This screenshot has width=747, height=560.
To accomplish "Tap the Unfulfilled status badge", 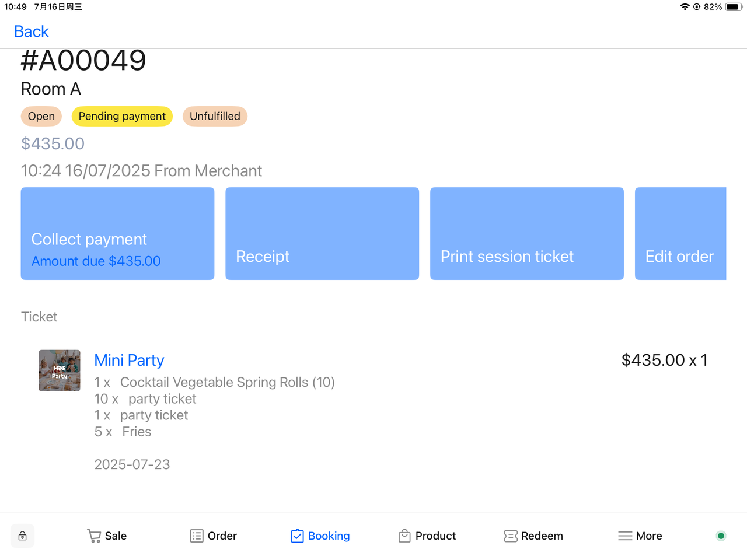I will pos(215,116).
